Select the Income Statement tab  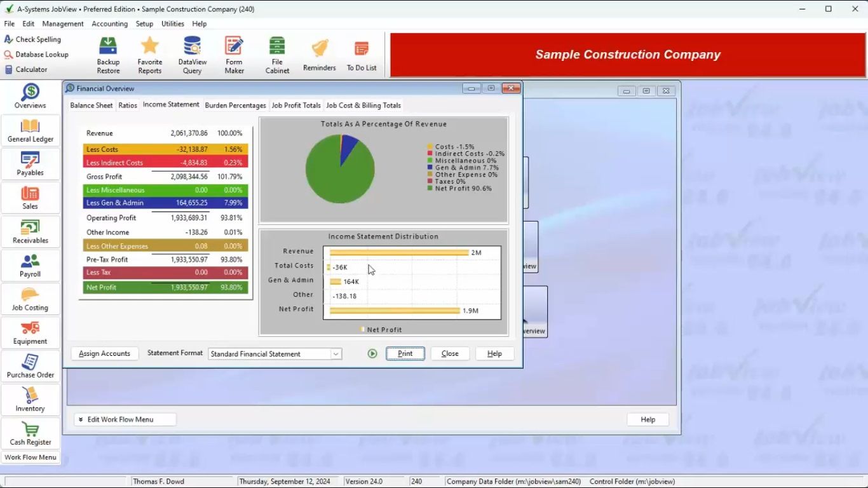(x=171, y=105)
